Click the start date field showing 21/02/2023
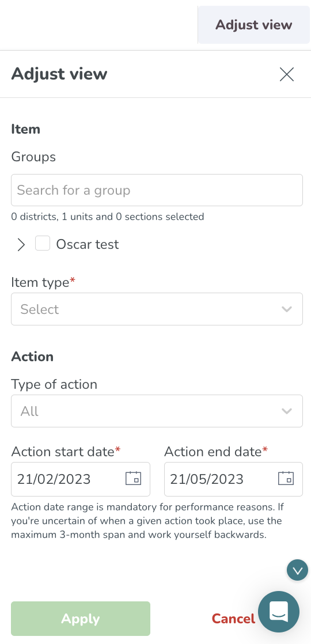 81,479
